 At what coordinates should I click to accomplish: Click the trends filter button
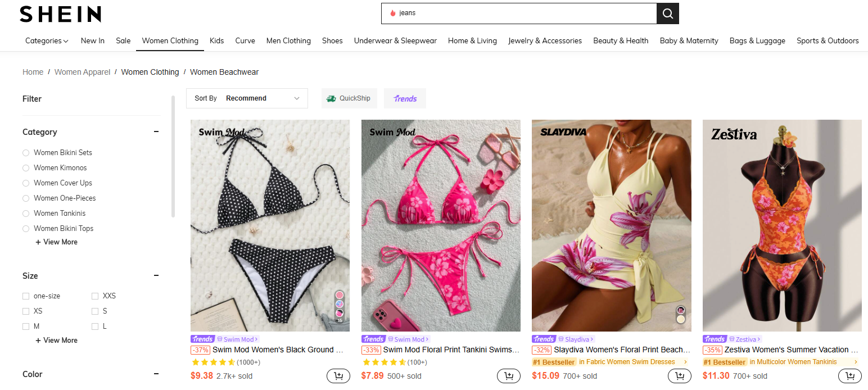[405, 98]
